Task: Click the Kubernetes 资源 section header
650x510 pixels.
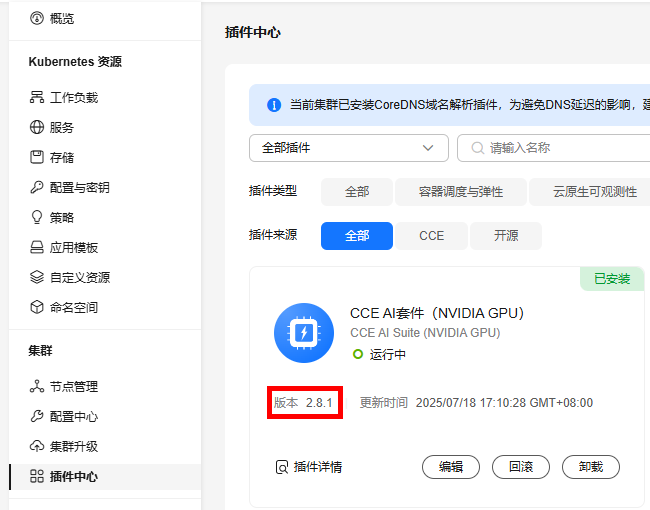Action: click(x=75, y=62)
